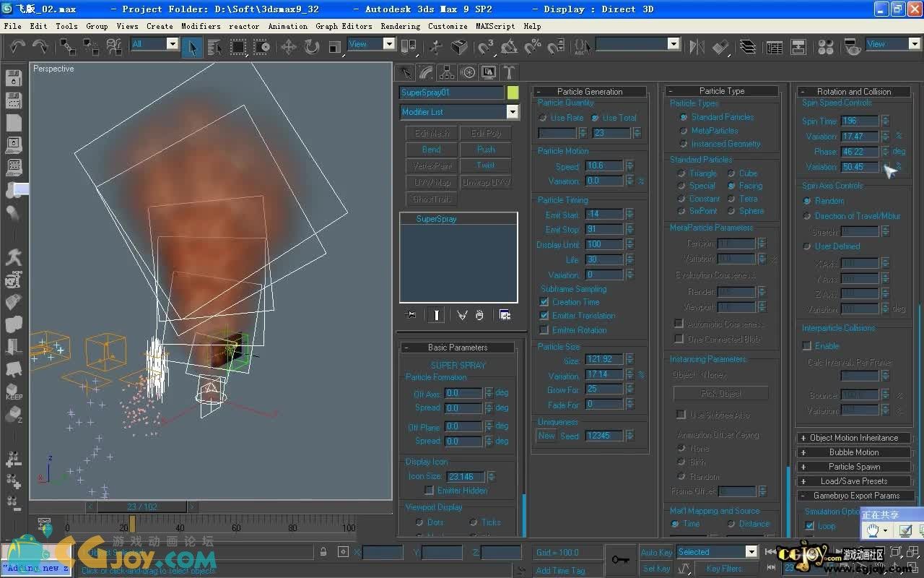
Task: Open the Mirror tool in the toolbar
Action: [697, 47]
